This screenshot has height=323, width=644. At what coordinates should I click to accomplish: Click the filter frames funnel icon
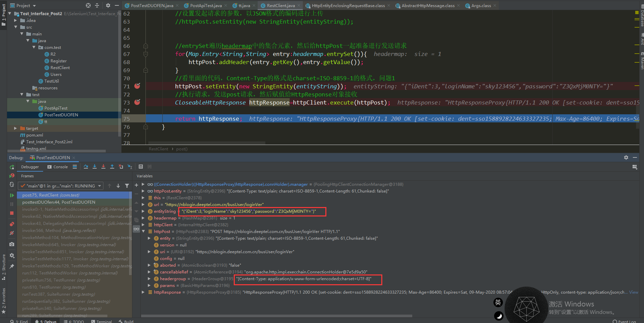click(x=127, y=186)
